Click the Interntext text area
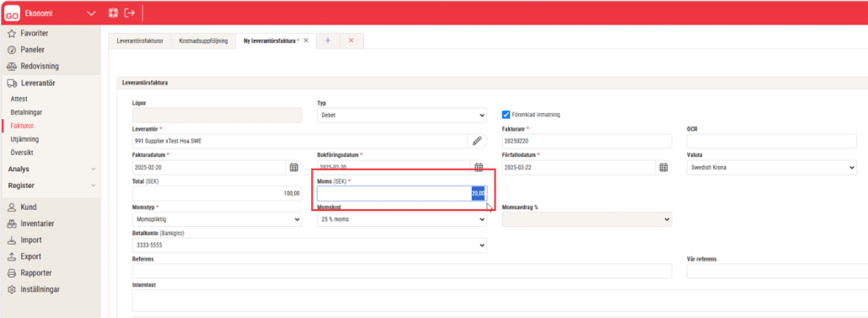The image size is (868, 318). pyautogui.click(x=500, y=301)
